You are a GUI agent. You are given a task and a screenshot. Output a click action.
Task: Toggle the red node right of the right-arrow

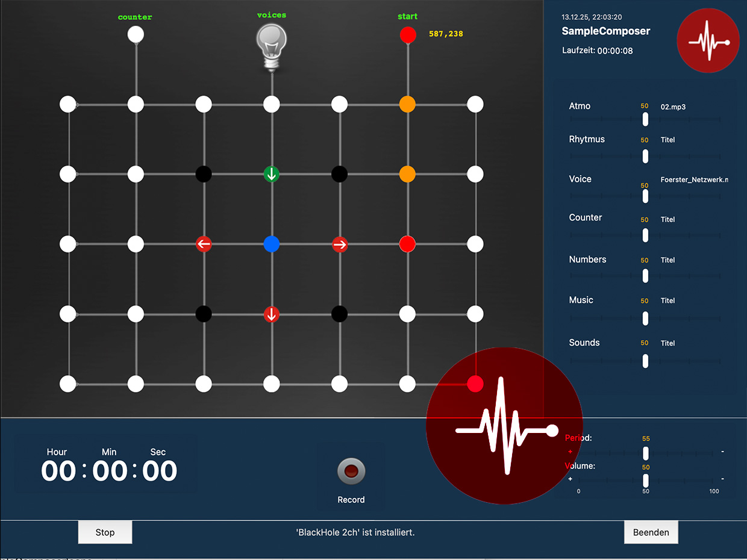tap(408, 244)
